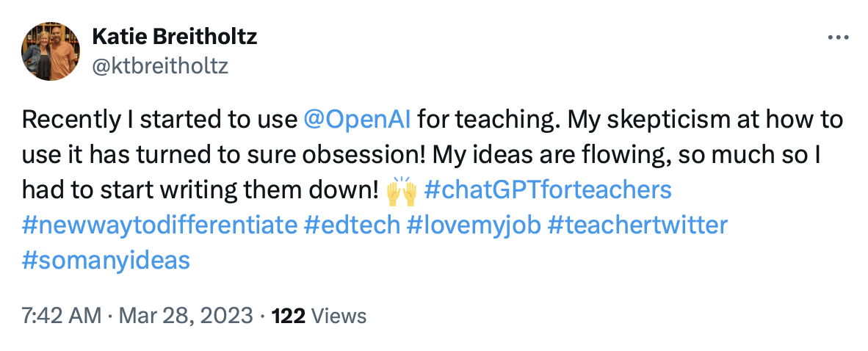Click the 7:42 AM timestamp

pos(62,316)
